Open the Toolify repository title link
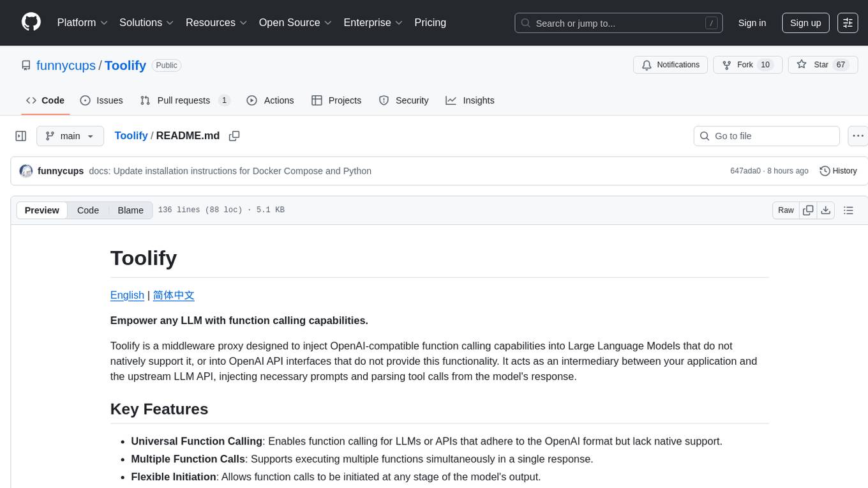This screenshot has height=488, width=868. 125,65
